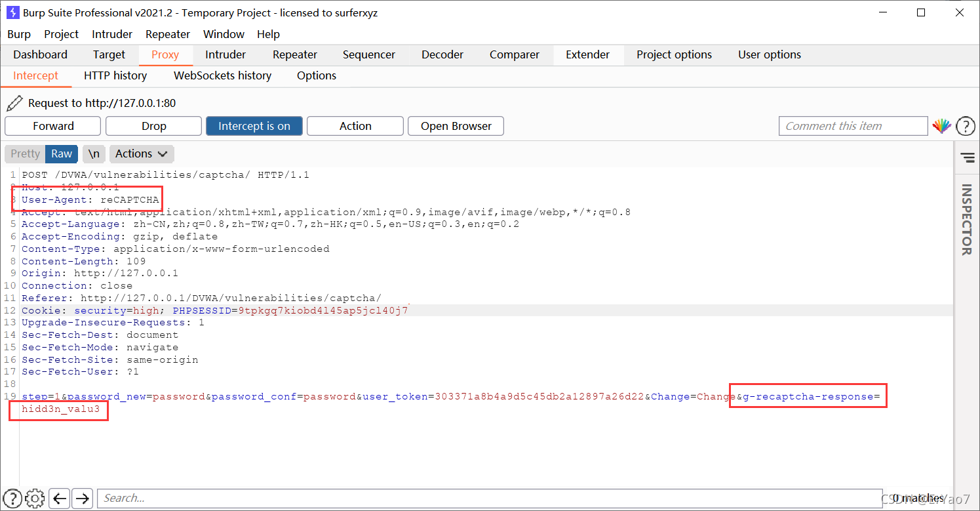The image size is (980, 511).
Task: Switch to the Dashboard tab
Action: coord(41,54)
